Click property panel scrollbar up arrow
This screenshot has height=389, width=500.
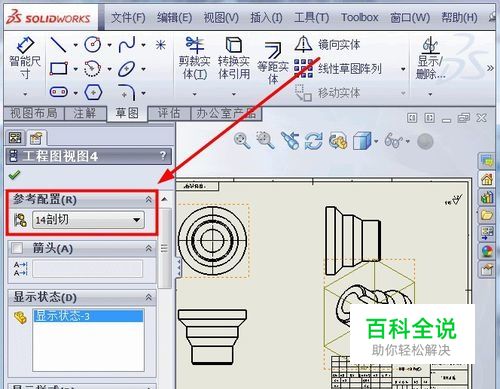point(164,199)
